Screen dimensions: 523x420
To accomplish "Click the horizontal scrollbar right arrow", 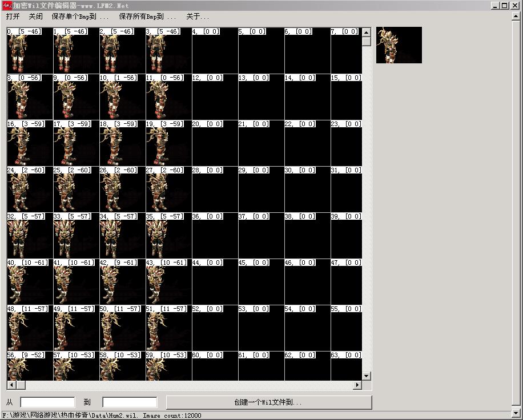I will [x=357, y=385].
